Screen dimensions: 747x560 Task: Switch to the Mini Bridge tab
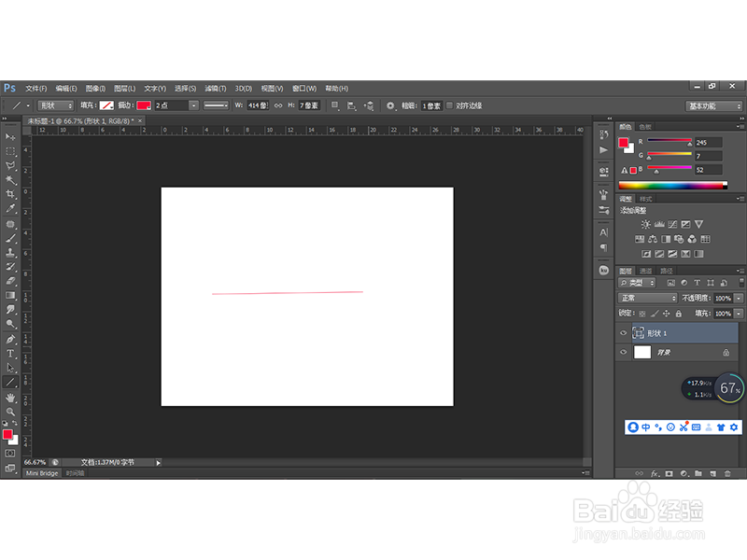coord(42,473)
